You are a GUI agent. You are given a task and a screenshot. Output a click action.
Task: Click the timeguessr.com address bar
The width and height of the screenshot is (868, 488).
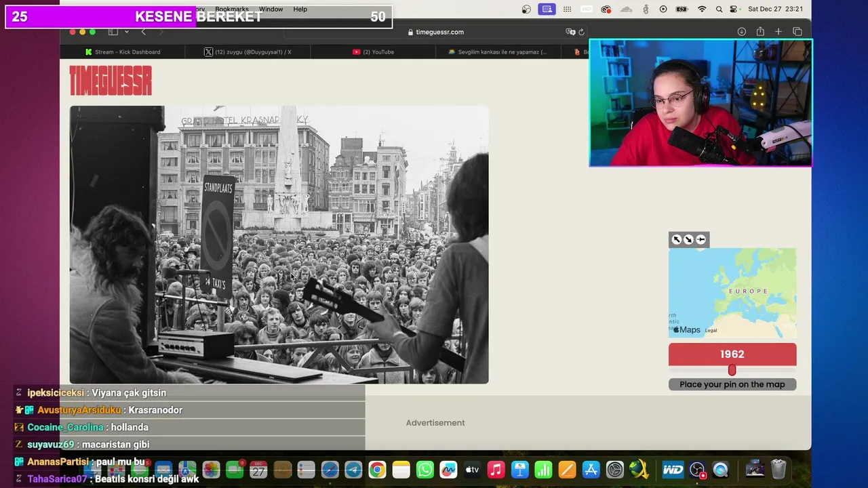click(435, 32)
